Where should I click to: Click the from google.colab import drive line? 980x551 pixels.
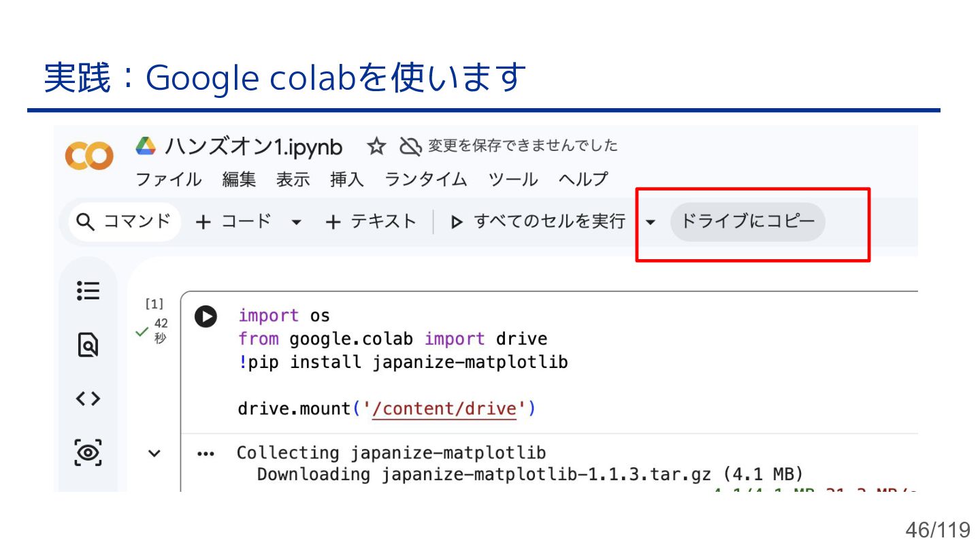pos(393,339)
